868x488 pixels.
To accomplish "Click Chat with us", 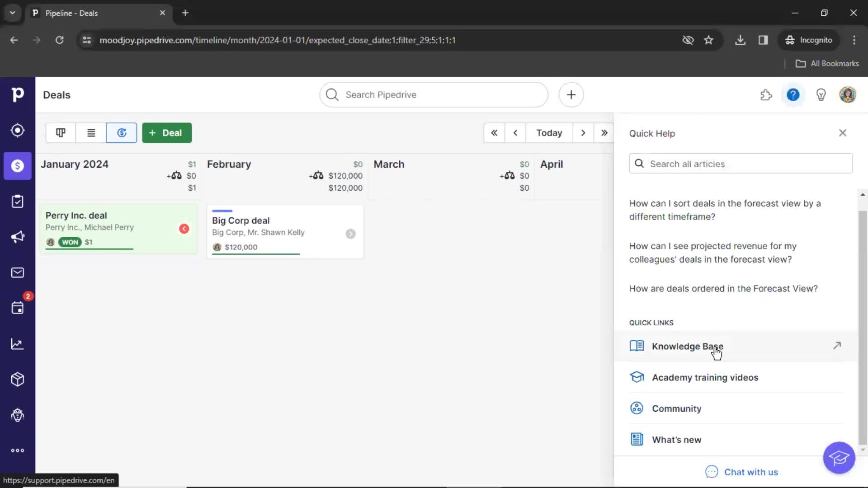I will pos(742,472).
